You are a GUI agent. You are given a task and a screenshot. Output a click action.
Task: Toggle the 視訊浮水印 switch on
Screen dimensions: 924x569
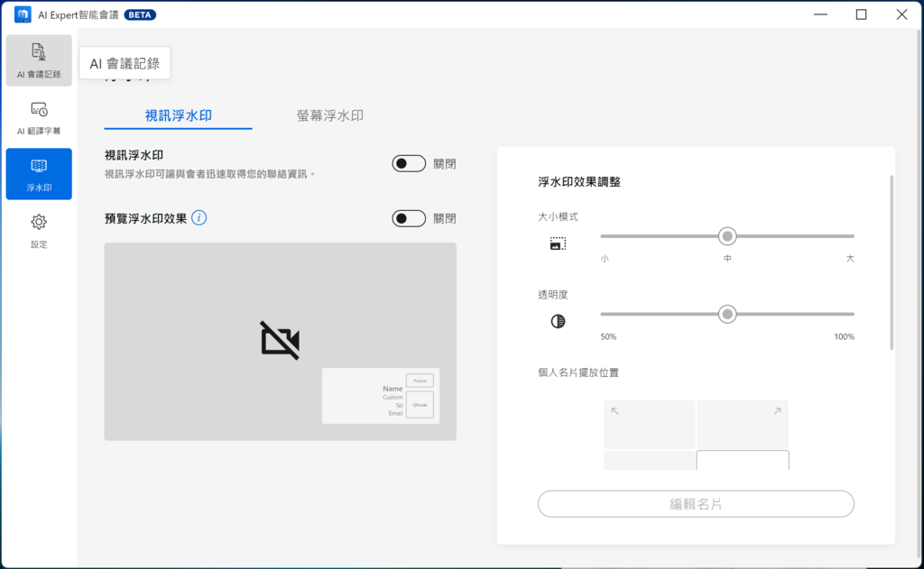(409, 164)
